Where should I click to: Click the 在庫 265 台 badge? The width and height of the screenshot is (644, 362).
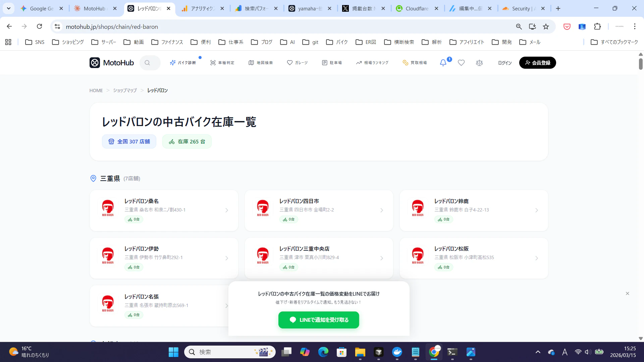click(187, 141)
